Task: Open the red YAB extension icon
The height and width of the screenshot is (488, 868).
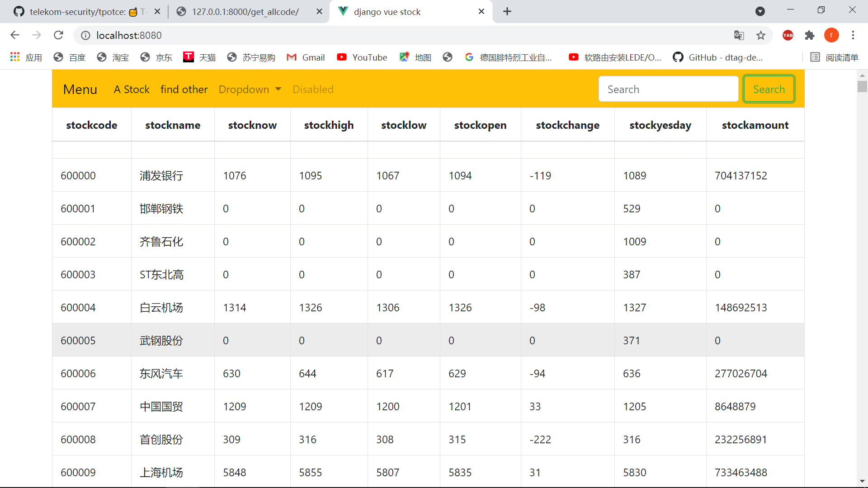Action: tap(788, 35)
